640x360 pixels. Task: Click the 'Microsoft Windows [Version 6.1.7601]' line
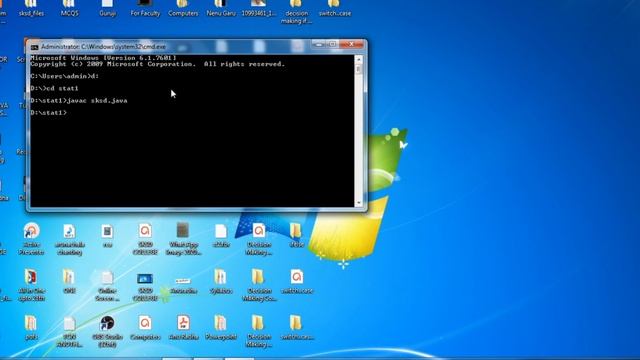pos(103,58)
